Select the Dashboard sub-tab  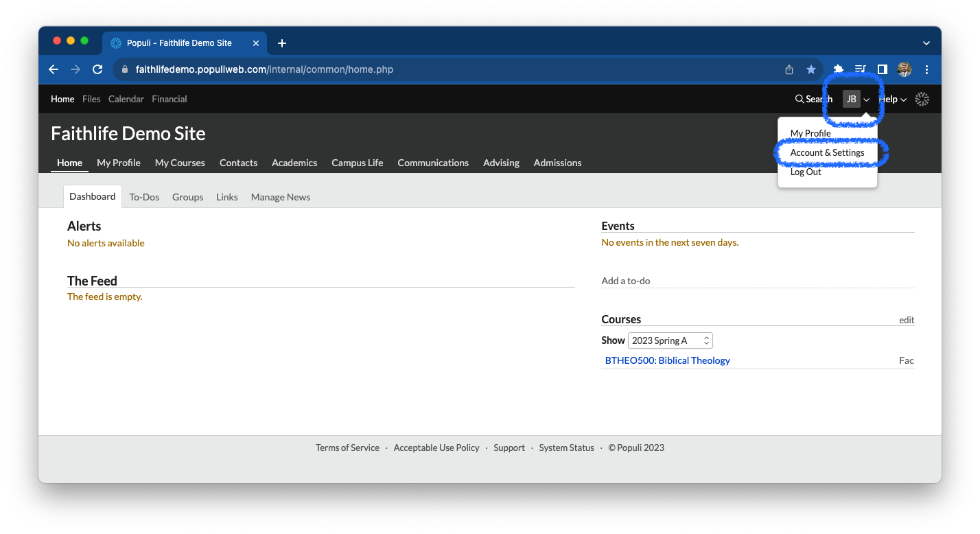click(92, 196)
